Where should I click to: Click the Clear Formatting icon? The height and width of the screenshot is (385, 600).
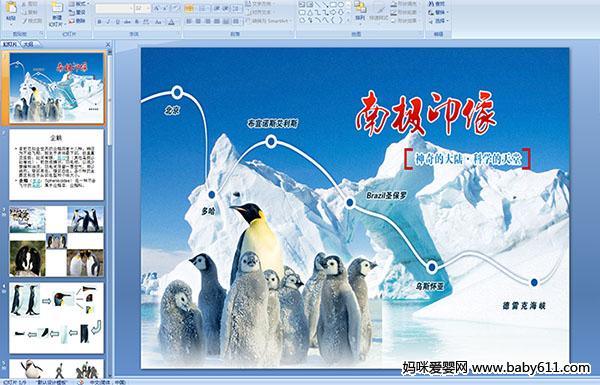pyautogui.click(x=176, y=8)
